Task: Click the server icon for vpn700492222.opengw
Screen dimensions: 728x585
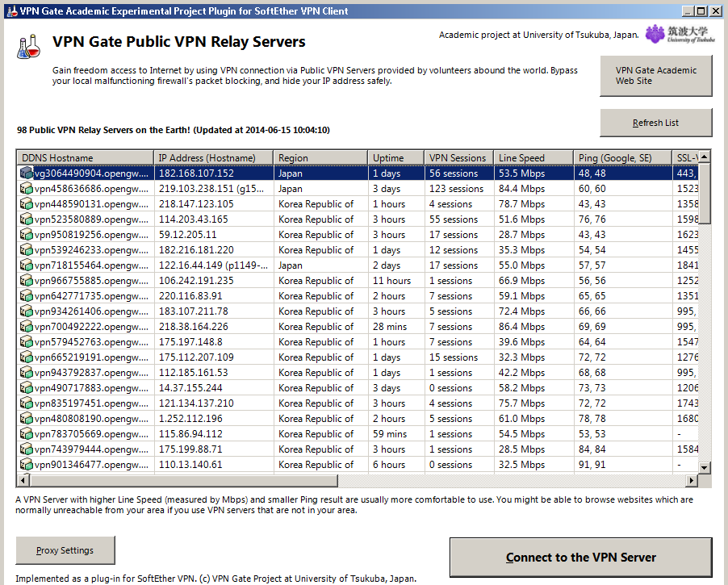Action: pyautogui.click(x=27, y=327)
